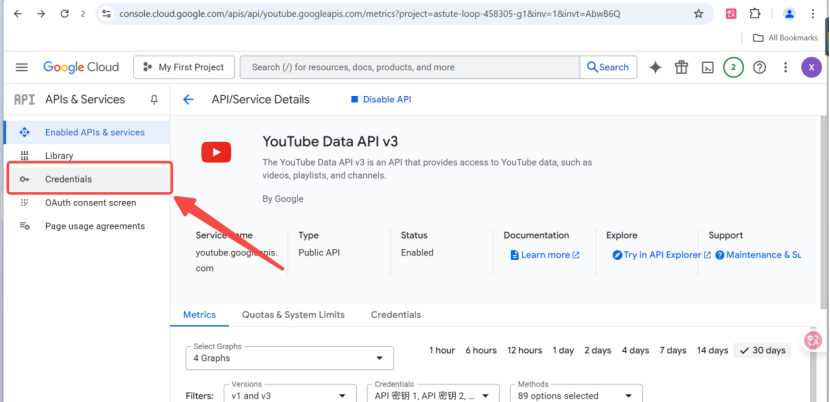Open the Chrome profile avatar
The width and height of the screenshot is (830, 402).
tap(789, 14)
